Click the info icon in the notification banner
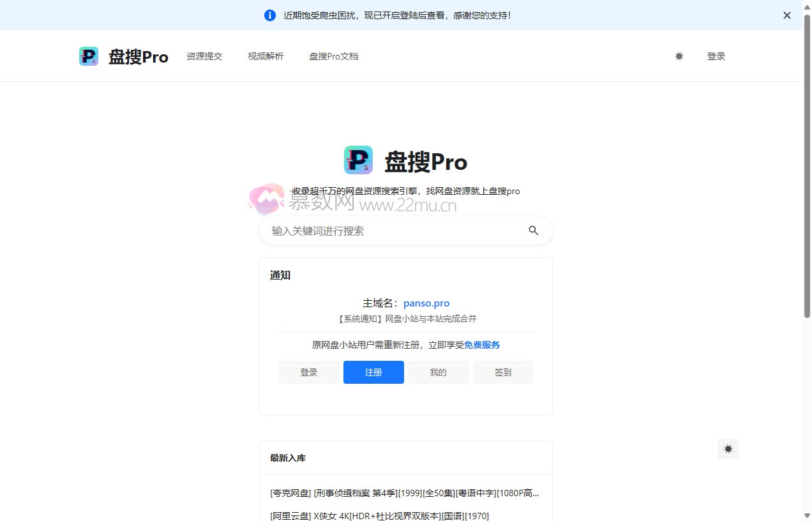The image size is (812, 523). [x=269, y=15]
